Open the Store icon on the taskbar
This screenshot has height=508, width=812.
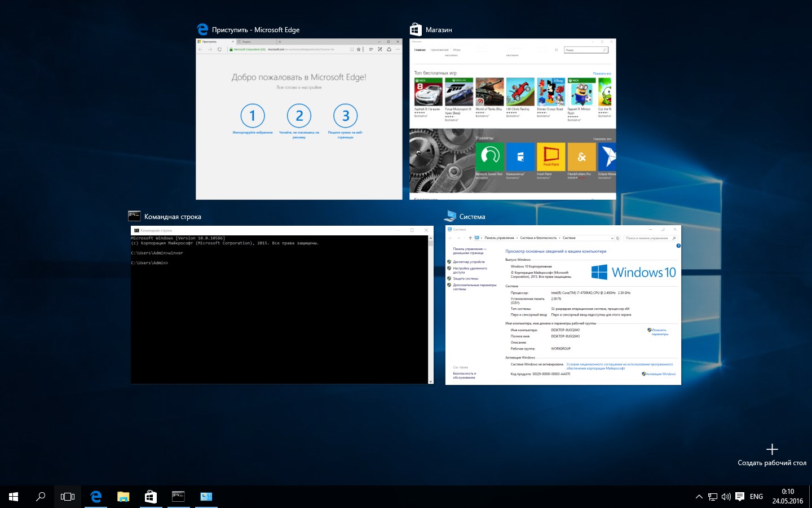pyautogui.click(x=151, y=497)
